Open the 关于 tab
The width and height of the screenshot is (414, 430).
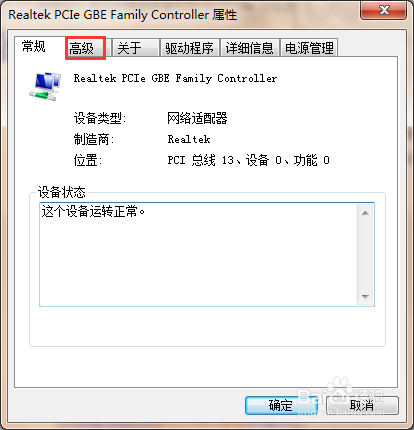[135, 48]
